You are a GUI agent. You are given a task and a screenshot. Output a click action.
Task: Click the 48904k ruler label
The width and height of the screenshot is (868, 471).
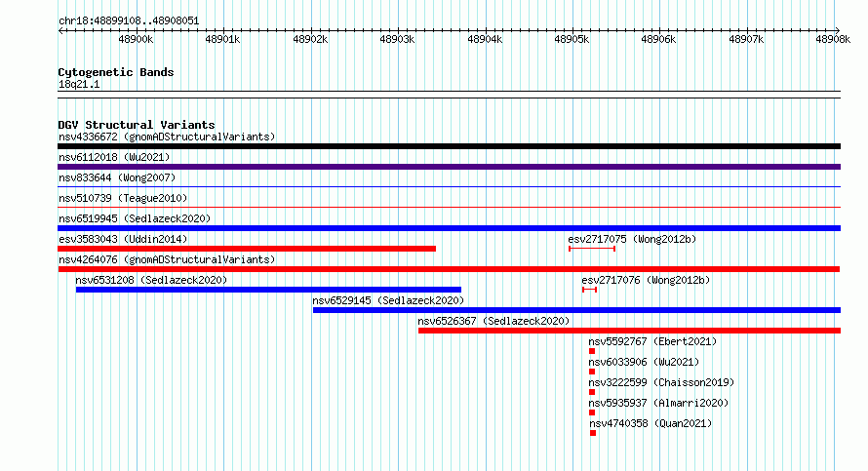(x=485, y=39)
